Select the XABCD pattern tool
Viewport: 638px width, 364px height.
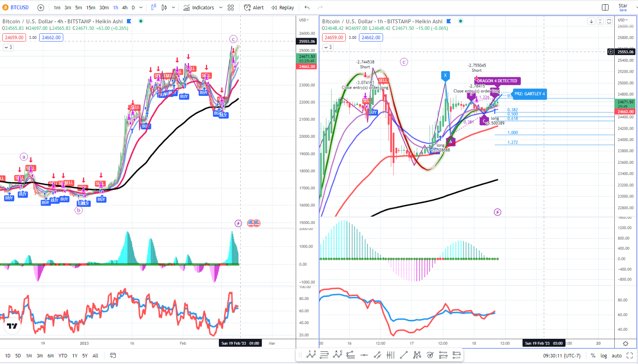[x=417, y=355]
